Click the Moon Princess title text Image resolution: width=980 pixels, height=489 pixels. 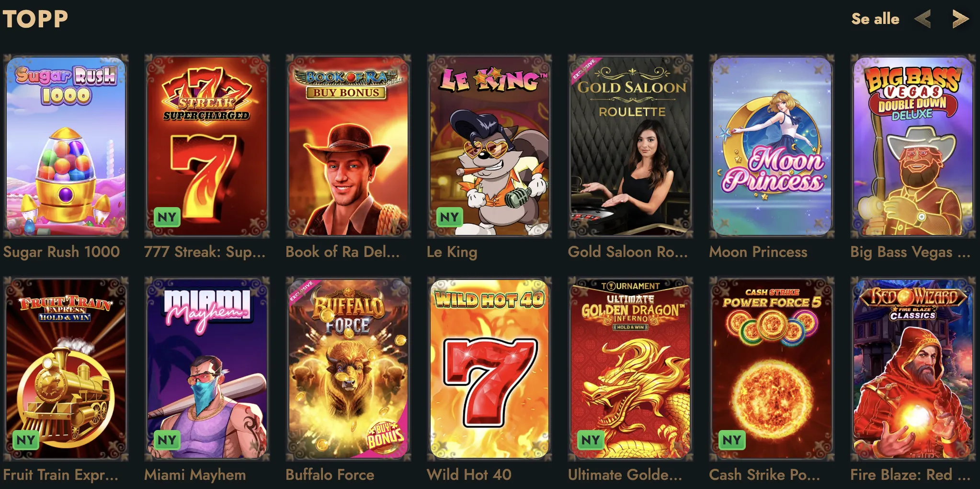(x=758, y=252)
